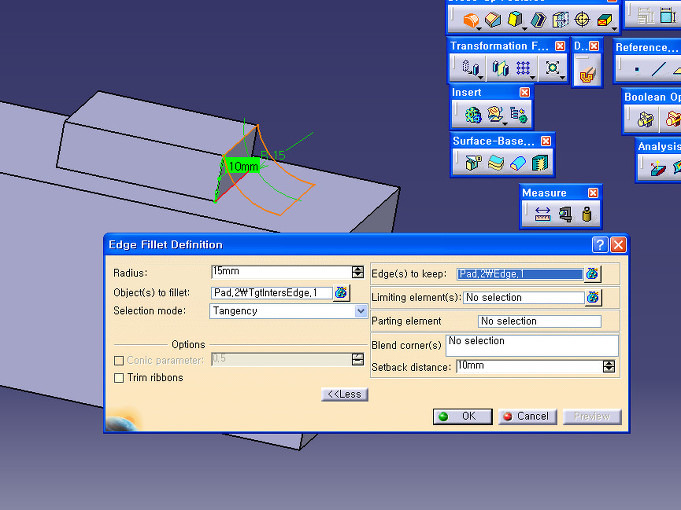
Task: Click the Edge(s) to keep field
Action: pyautogui.click(x=520, y=274)
